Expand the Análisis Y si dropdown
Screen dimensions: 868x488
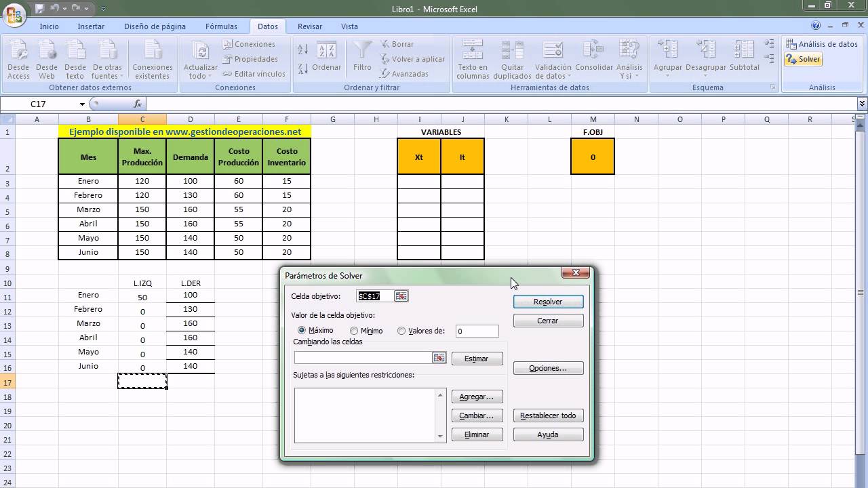[630, 59]
